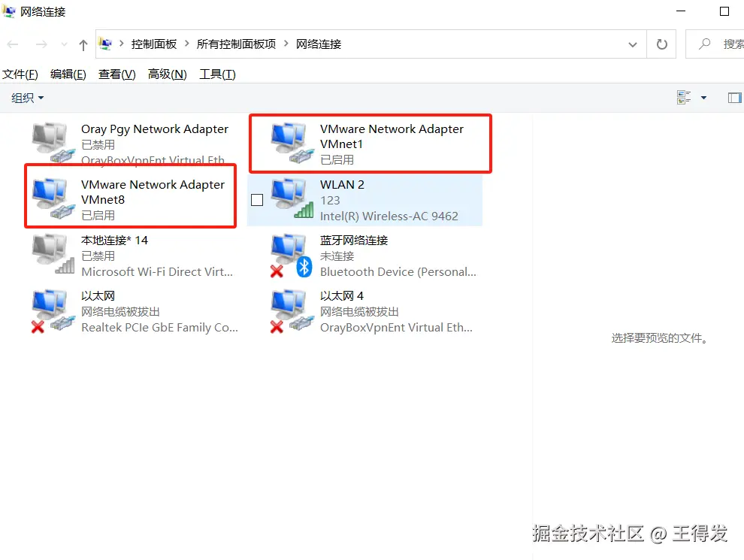Viewport: 744px width, 560px height.
Task: Expand the chevron before 控制面板
Action: pyautogui.click(x=122, y=44)
